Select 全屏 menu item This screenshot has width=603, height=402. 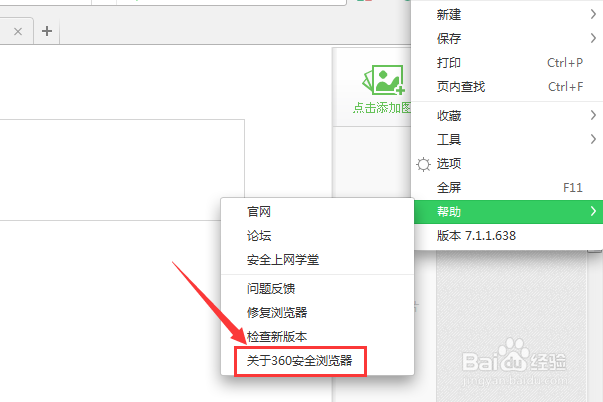point(508,187)
